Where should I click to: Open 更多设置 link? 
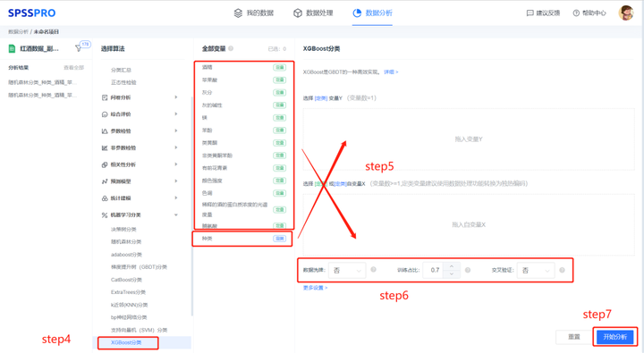pos(315,288)
